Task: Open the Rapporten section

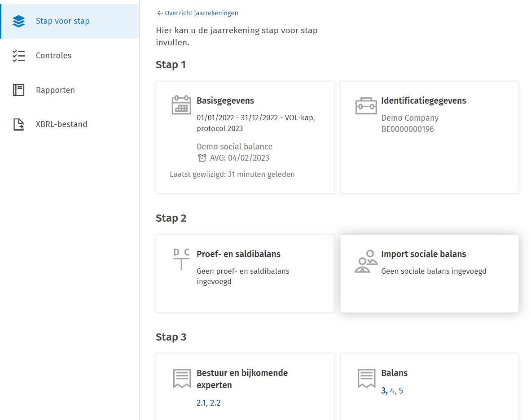Action: point(55,90)
